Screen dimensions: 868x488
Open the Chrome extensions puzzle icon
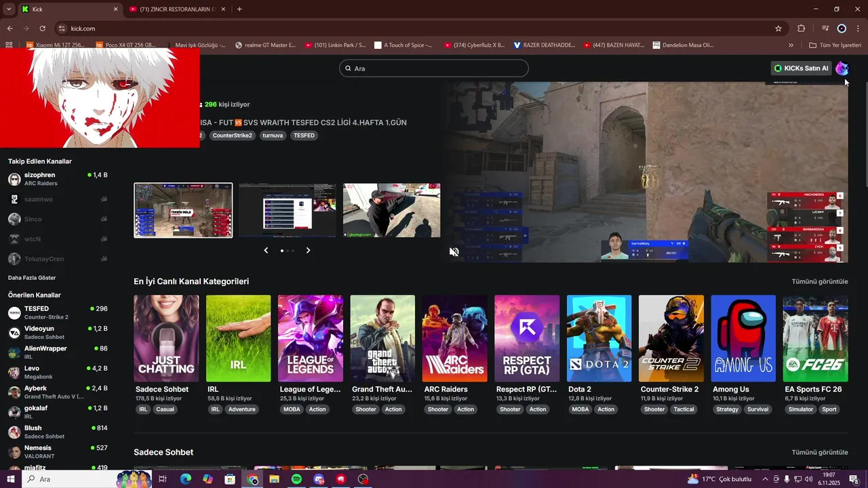(801, 28)
